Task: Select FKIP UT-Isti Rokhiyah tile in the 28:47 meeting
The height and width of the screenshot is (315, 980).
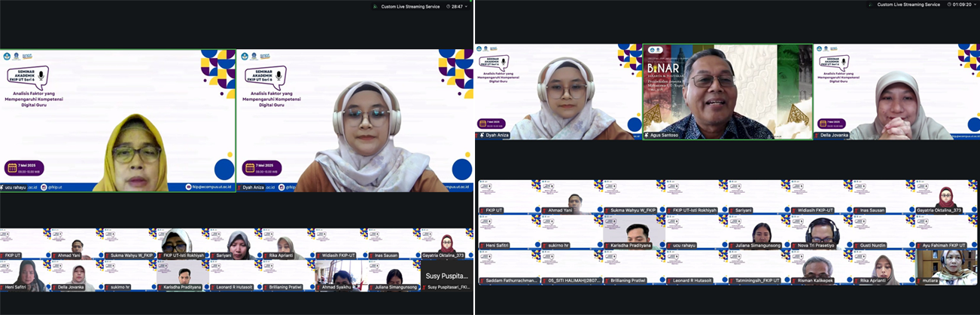Action: coord(183,244)
